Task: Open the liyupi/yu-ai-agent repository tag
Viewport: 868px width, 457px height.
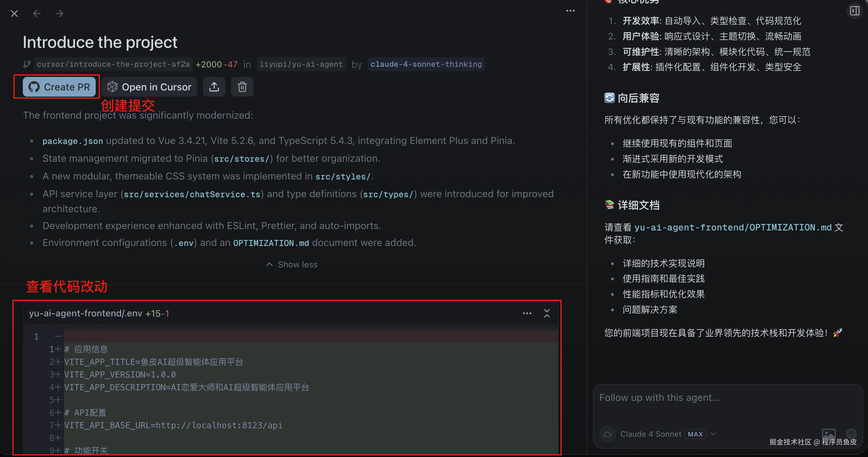Action: 301,65
